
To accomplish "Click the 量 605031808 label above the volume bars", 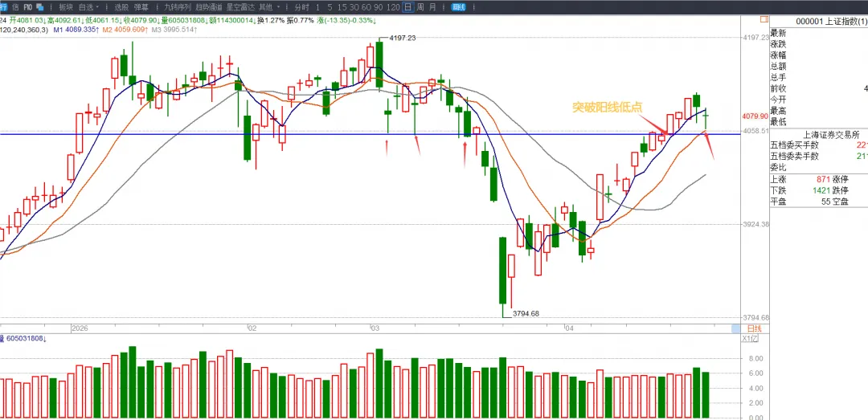I will click(x=23, y=338).
